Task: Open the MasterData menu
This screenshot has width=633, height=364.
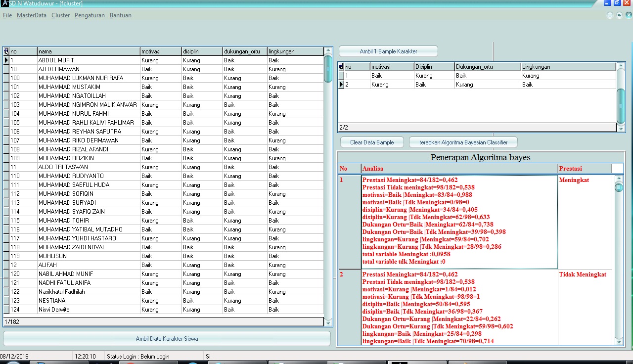Action: click(31, 15)
